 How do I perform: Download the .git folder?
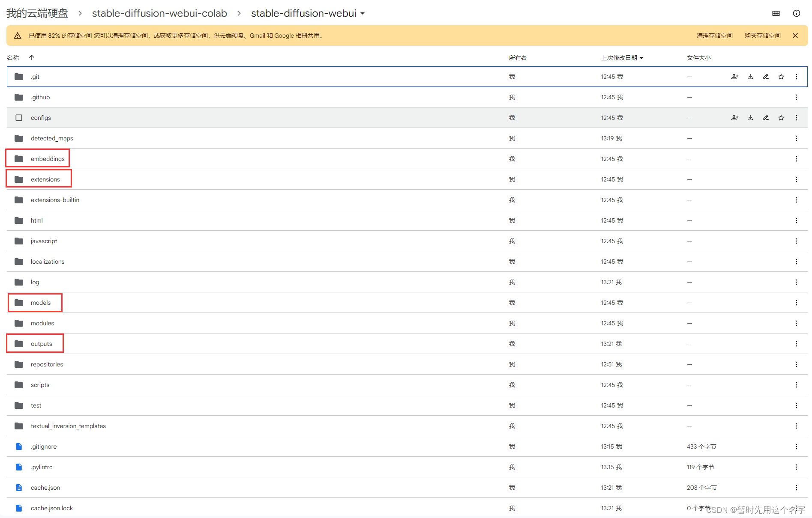pyautogui.click(x=750, y=77)
